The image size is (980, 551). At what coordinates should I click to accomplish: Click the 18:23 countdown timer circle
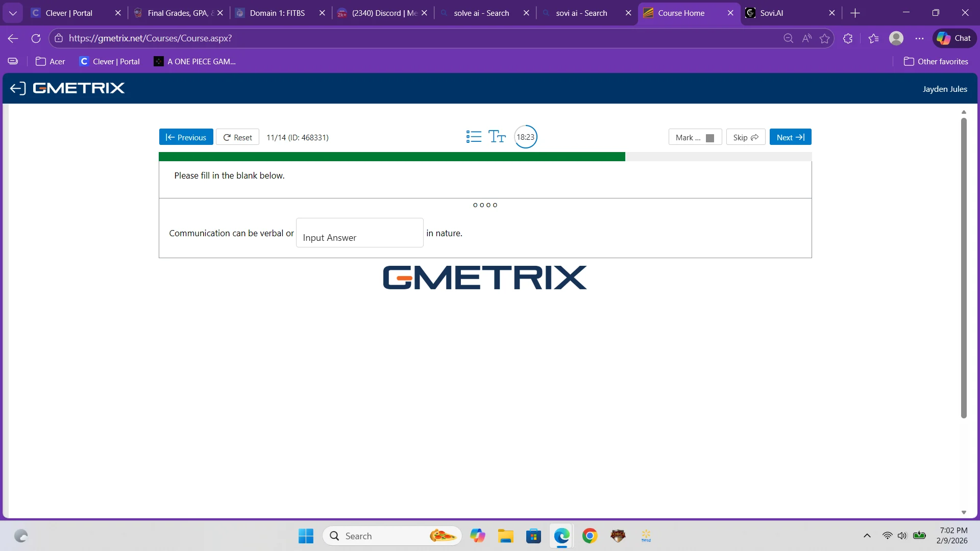525,137
